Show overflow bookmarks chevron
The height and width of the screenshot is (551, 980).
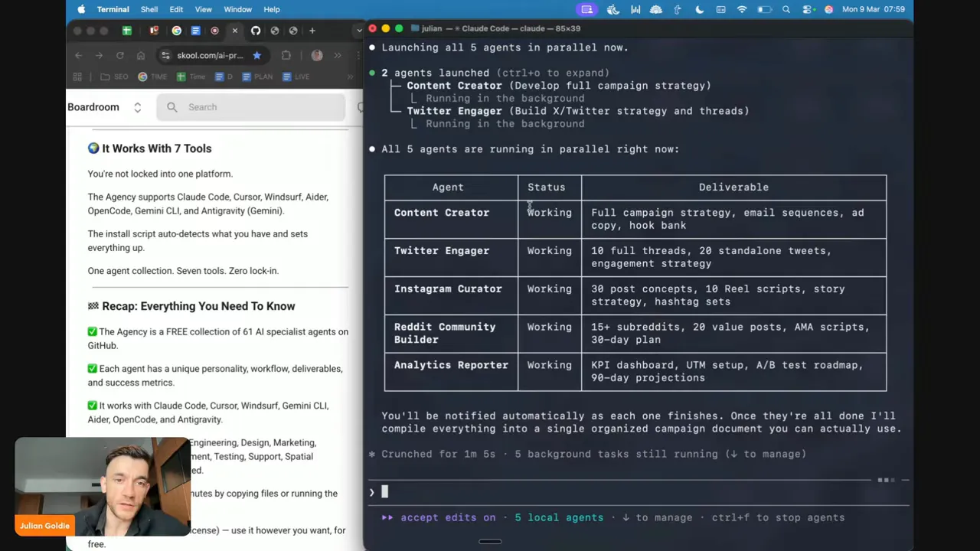tap(351, 77)
